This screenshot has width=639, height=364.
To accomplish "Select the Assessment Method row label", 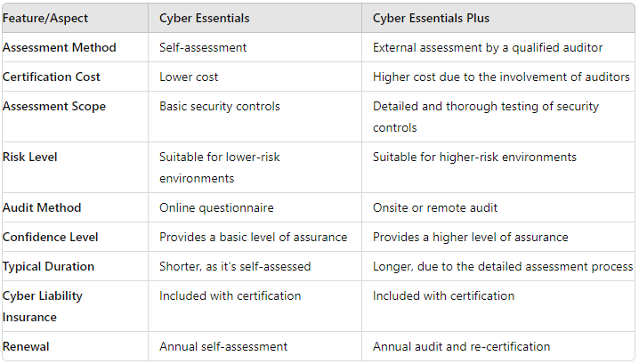I will pos(60,47).
